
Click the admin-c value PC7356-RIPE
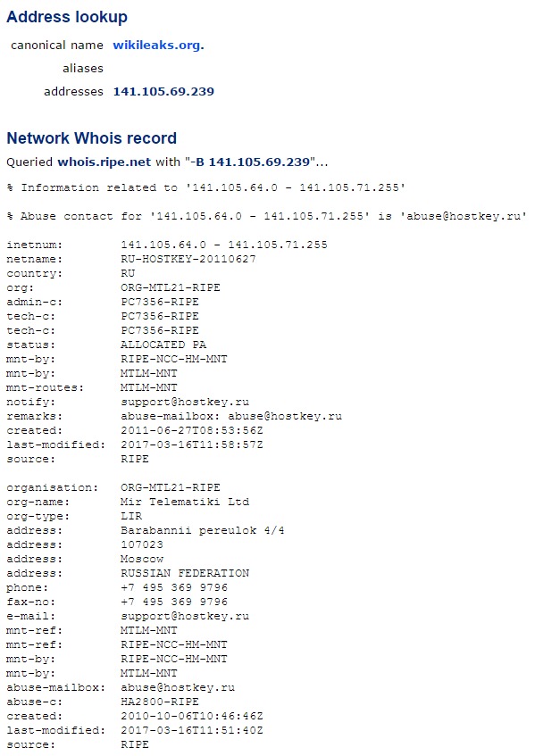[160, 303]
